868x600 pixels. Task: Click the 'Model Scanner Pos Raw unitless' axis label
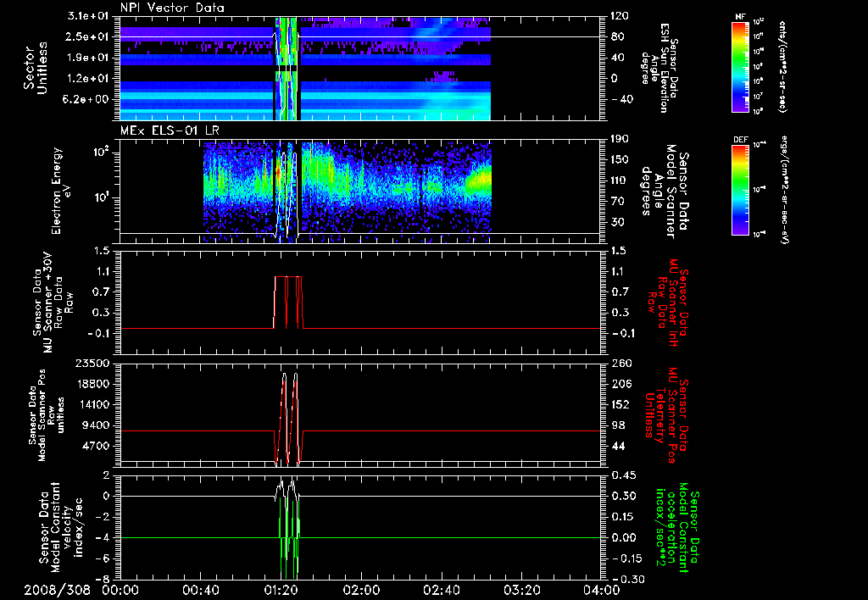(x=46, y=414)
